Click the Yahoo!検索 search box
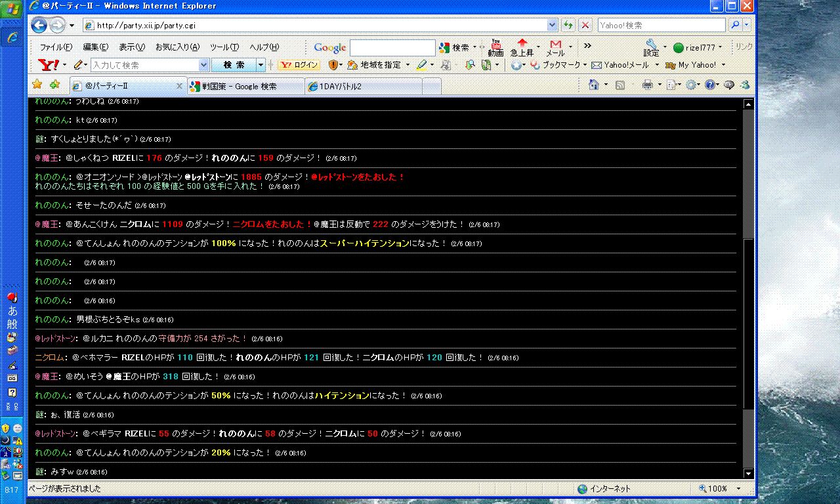The image size is (840, 504). 661,26
